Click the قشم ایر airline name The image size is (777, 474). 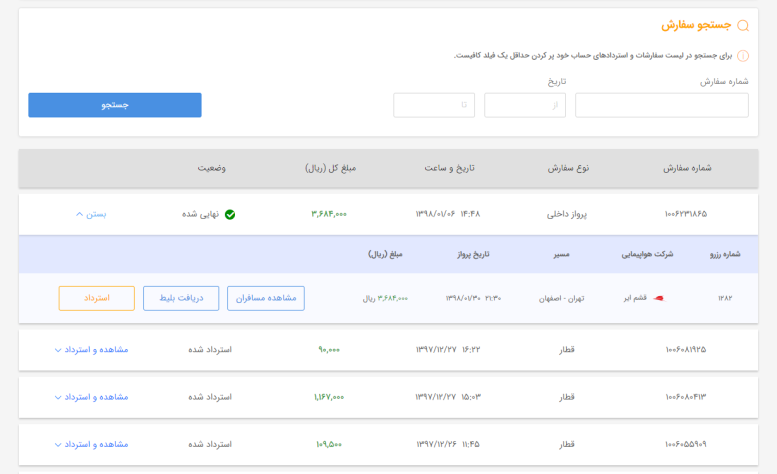(x=635, y=298)
